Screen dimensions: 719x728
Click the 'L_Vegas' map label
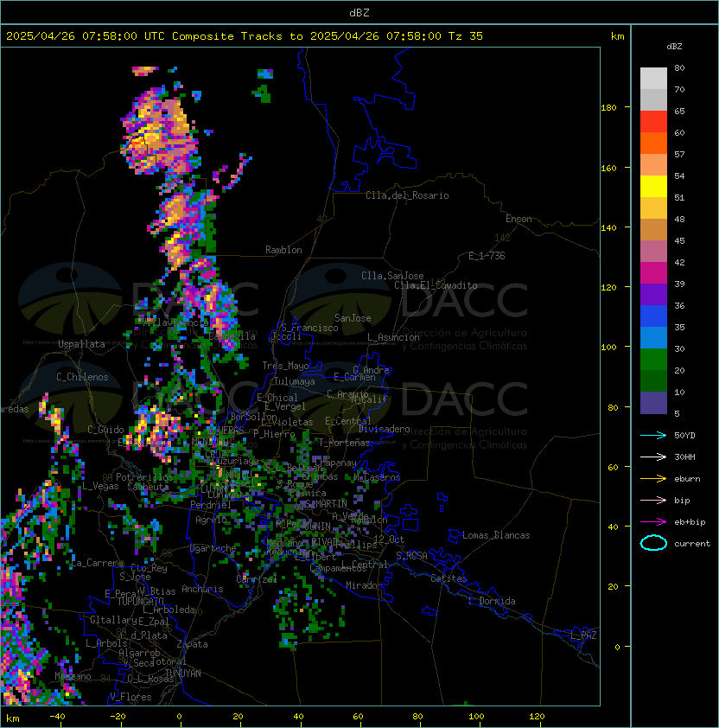100,486
